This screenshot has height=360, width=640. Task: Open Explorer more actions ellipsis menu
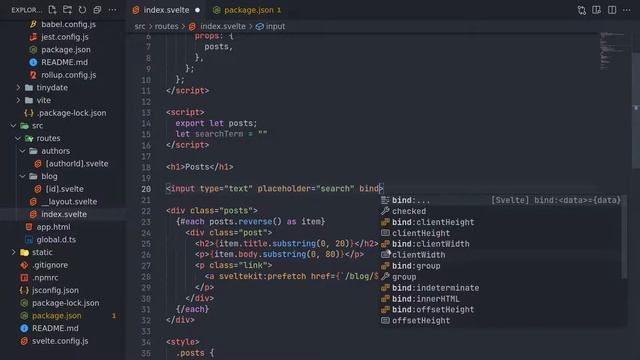click(x=112, y=10)
